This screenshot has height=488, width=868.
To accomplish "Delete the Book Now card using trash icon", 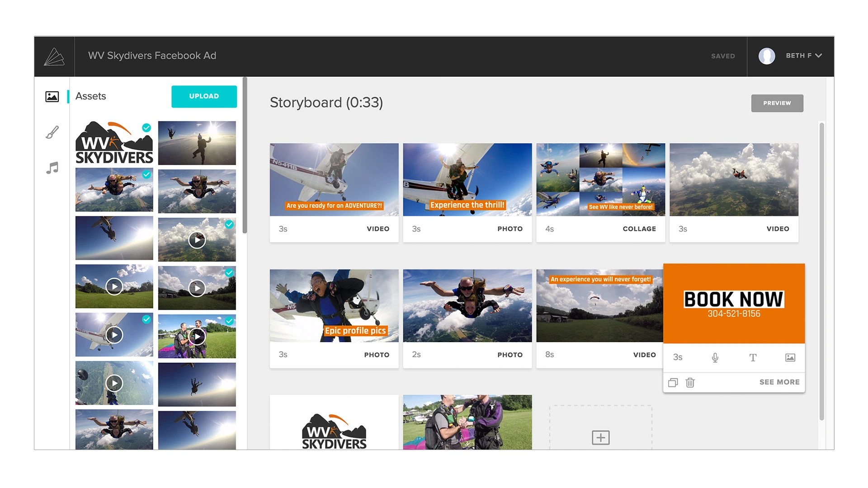I will coord(690,382).
